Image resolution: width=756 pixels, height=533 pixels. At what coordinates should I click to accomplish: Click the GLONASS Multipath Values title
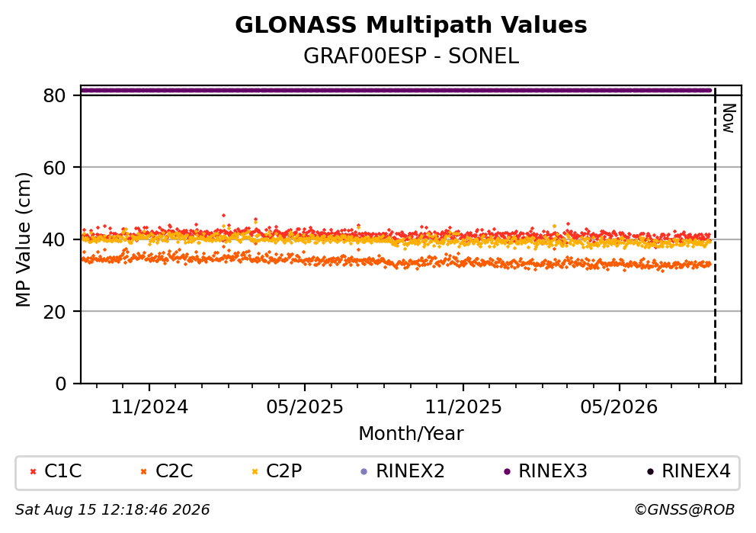(411, 25)
